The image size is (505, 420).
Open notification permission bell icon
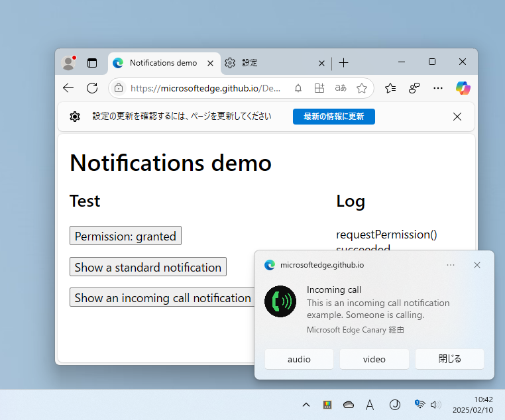click(298, 88)
